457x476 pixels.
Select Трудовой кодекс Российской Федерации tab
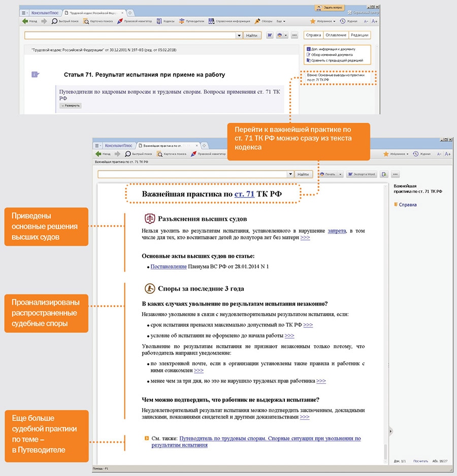pyautogui.click(x=93, y=13)
